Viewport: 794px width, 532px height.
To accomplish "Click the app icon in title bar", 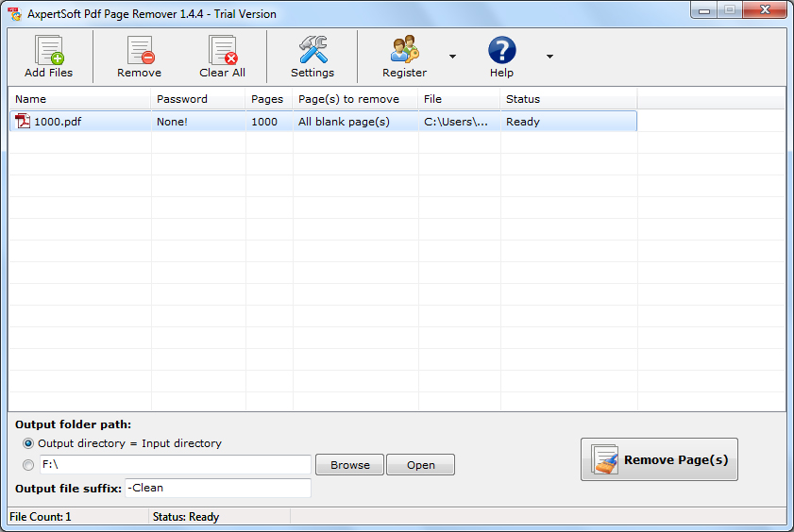I will 15,13.
